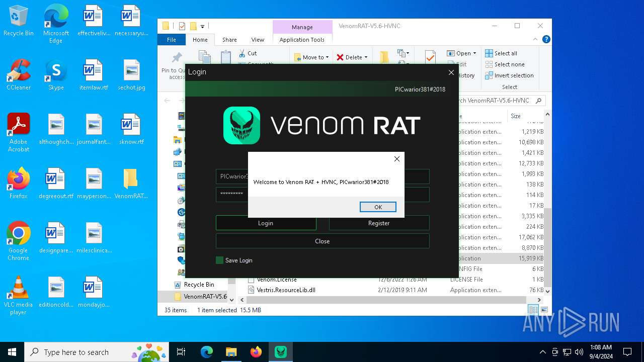Image resolution: width=644 pixels, height=362 pixels.
Task: Click the Properties checkmark icon
Action: click(430, 57)
